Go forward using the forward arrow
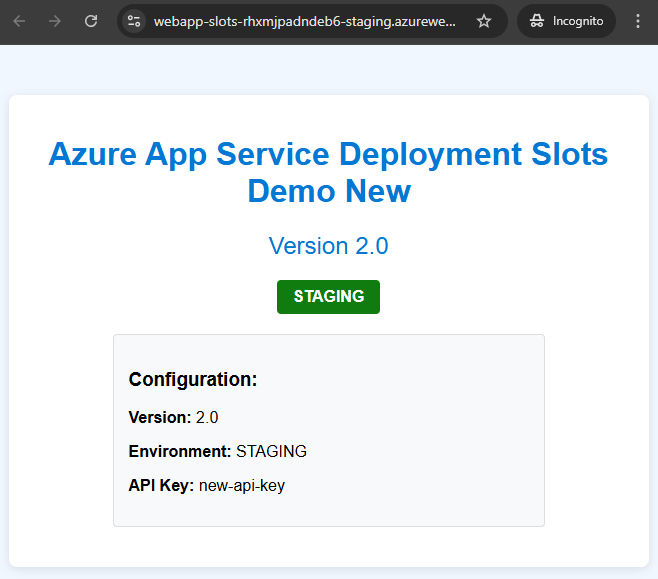 [x=55, y=21]
